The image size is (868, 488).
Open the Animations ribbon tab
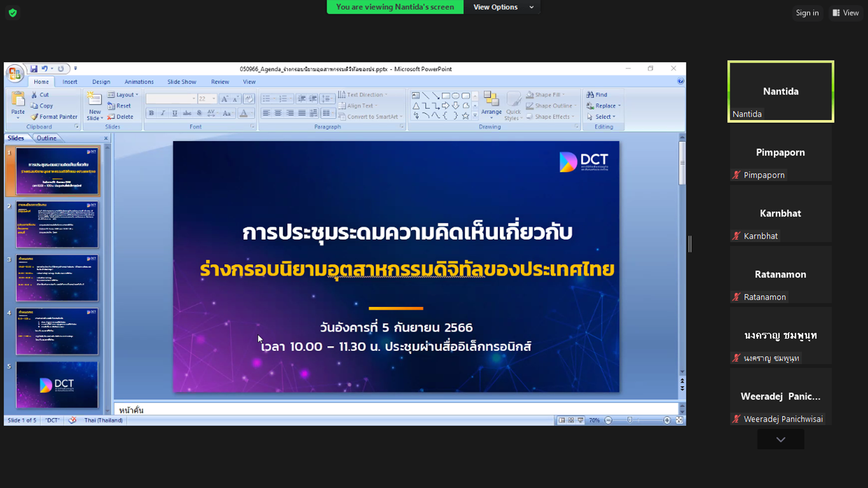(x=139, y=82)
